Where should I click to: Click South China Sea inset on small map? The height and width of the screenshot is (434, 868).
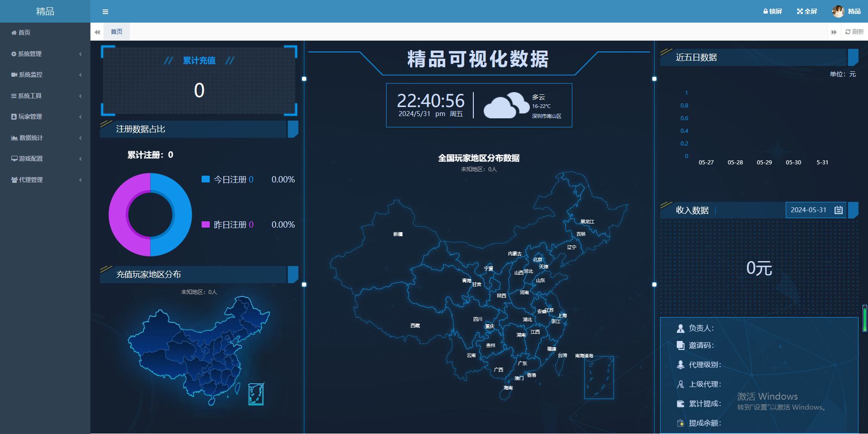coord(256,394)
